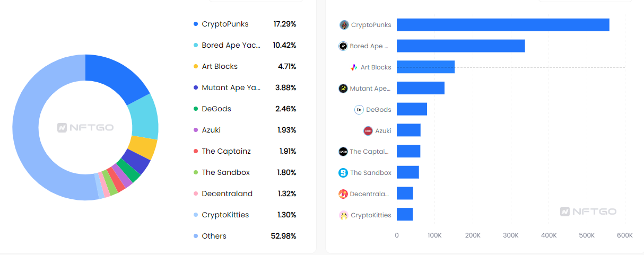This screenshot has width=644, height=255.
Task: Click the The Captainz logo icon
Action: tap(343, 152)
